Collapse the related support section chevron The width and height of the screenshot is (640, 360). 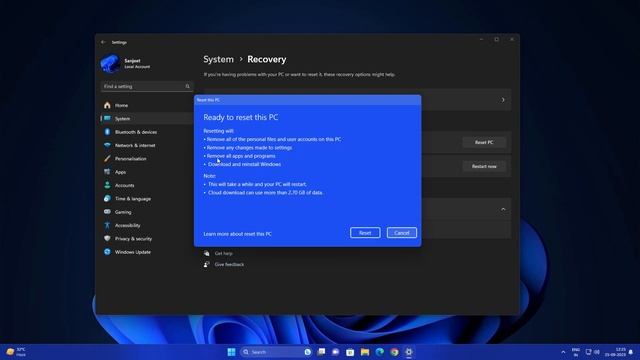click(x=503, y=209)
